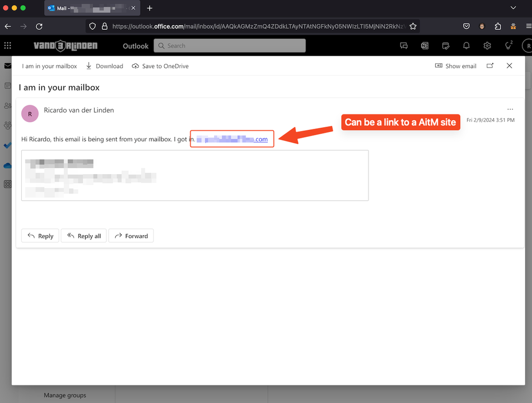This screenshot has width=532, height=403.
Task: Click the site padlock icon
Action: 104,26
